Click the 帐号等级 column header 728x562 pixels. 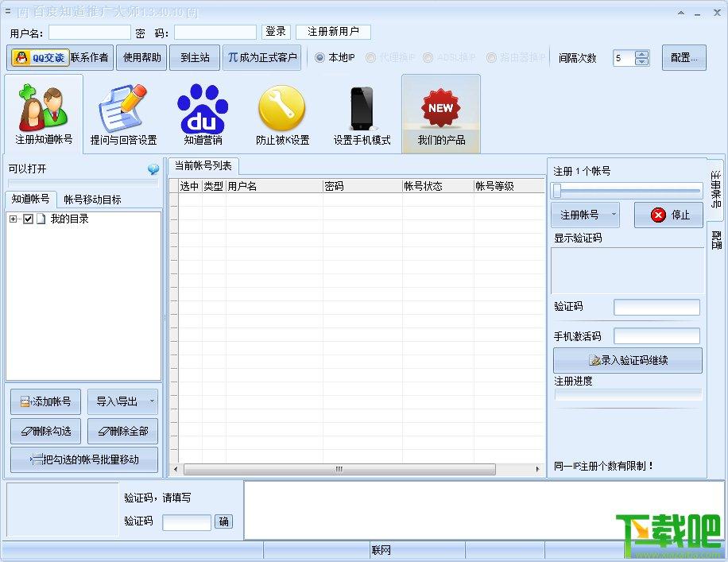tap(509, 186)
